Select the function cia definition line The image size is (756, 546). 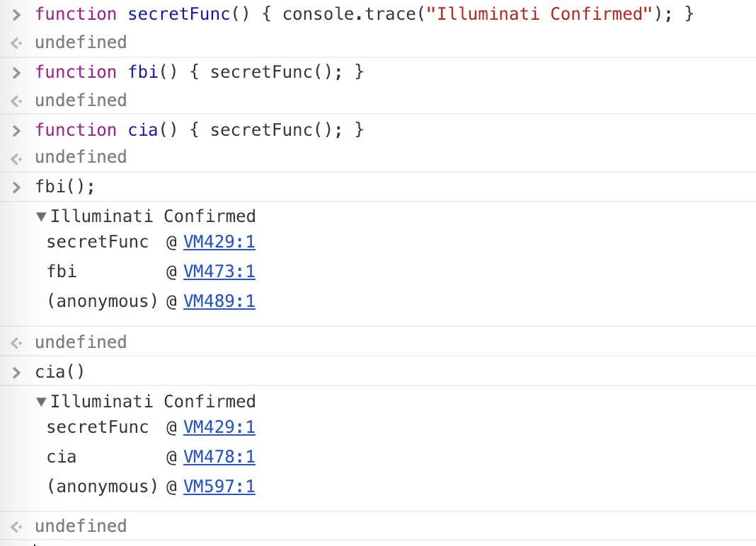pyautogui.click(x=199, y=130)
